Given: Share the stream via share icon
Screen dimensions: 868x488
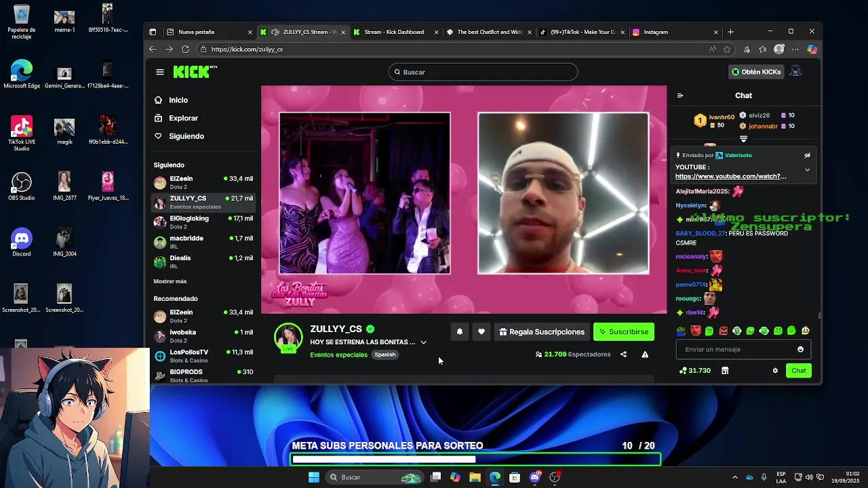Looking at the screenshot, I should coord(623,354).
